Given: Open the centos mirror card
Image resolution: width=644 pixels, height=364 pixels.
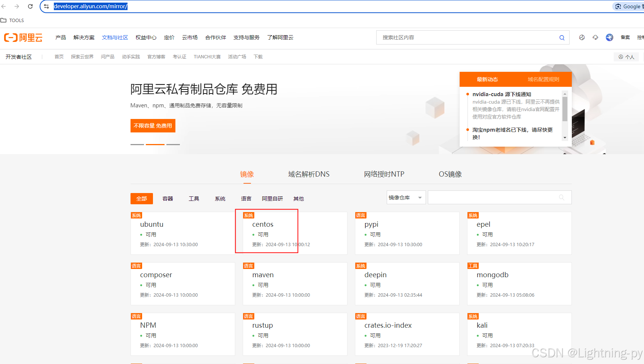Looking at the screenshot, I should [263, 224].
